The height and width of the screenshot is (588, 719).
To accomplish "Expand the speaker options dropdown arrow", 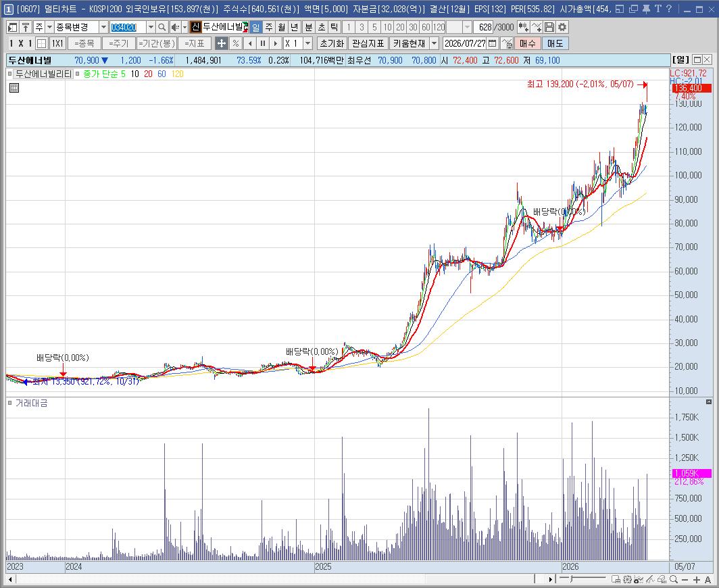I will coord(184,28).
